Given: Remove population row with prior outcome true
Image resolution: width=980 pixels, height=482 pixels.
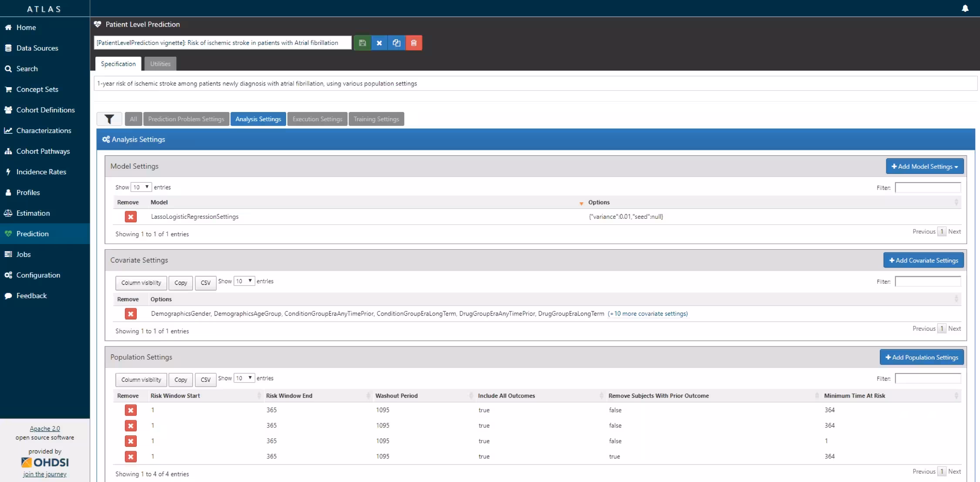Looking at the screenshot, I should pyautogui.click(x=131, y=457).
